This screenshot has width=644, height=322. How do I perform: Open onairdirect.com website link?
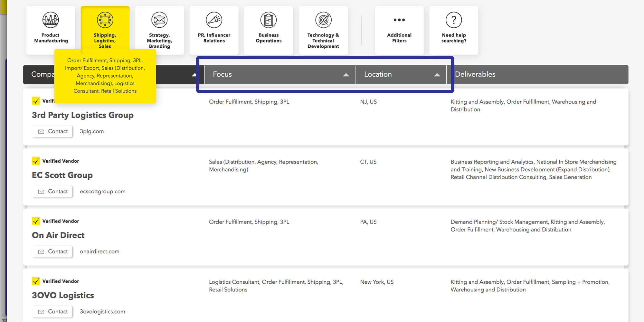click(99, 251)
